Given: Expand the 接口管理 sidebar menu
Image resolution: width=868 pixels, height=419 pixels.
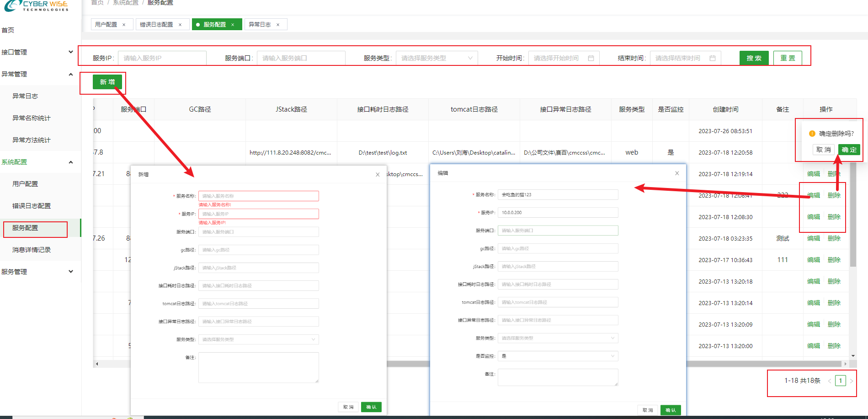Looking at the screenshot, I should tap(71, 52).
